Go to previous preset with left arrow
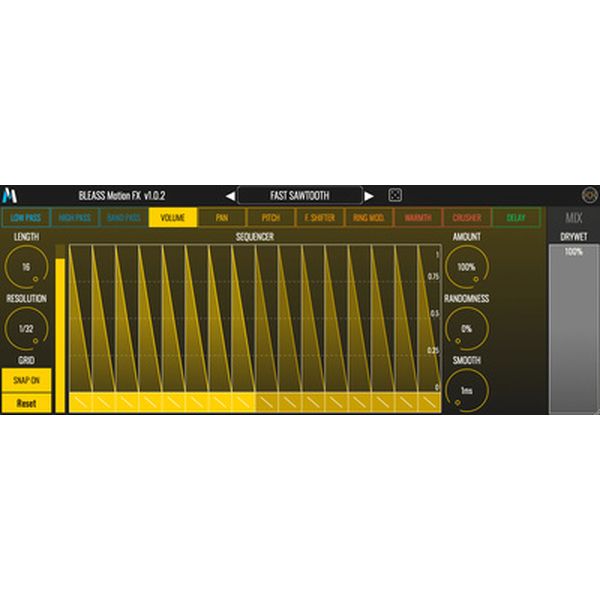Screen dimensions: 600x600 (x=230, y=196)
